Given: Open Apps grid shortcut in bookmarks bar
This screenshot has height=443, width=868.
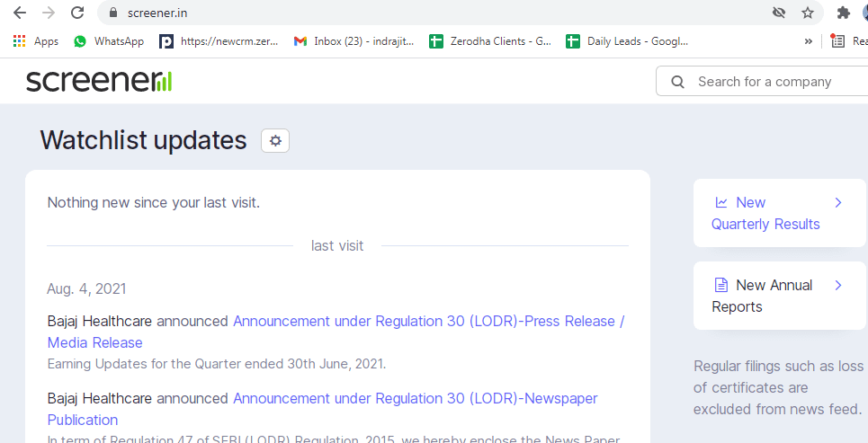Looking at the screenshot, I should (x=35, y=41).
